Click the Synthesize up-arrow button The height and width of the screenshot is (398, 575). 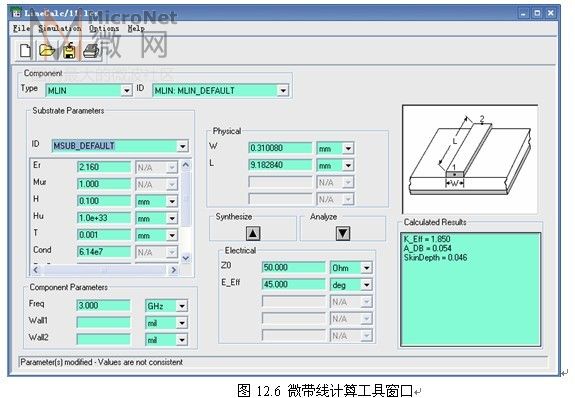[x=253, y=233]
